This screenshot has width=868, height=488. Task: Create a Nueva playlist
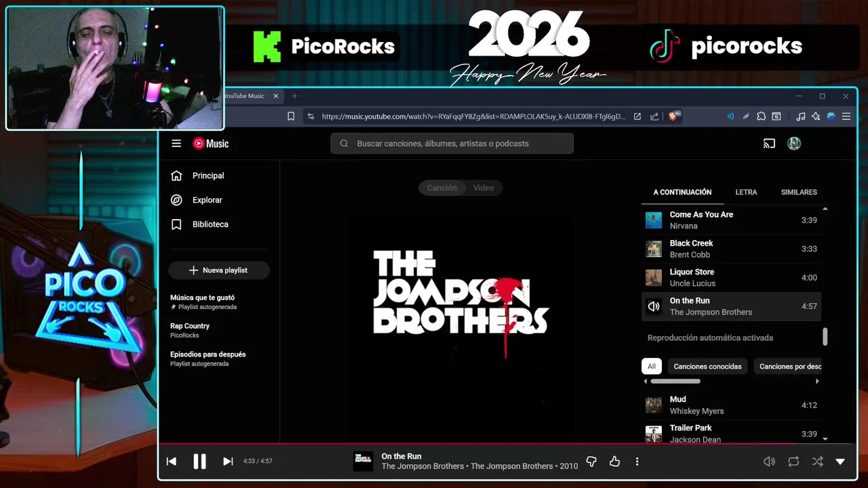(x=219, y=270)
